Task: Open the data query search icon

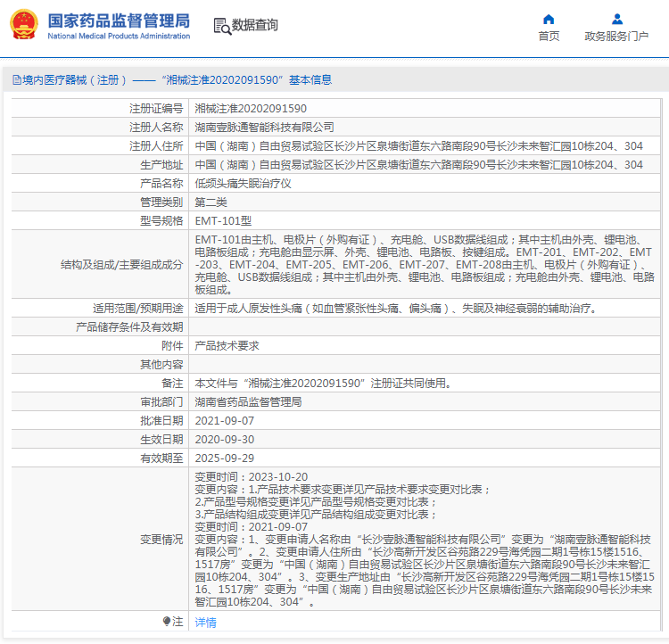Action: pyautogui.click(x=222, y=26)
